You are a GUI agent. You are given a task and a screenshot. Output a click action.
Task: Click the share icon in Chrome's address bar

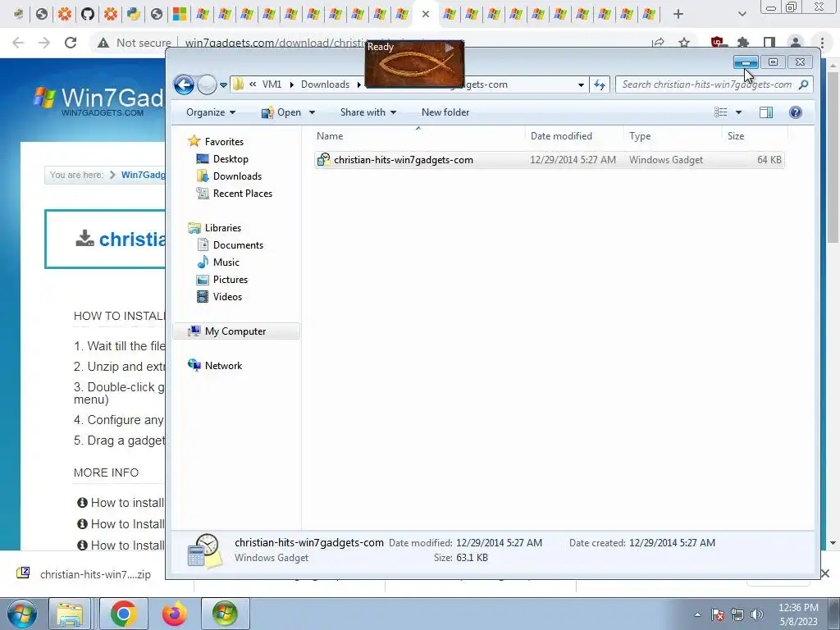[659, 43]
